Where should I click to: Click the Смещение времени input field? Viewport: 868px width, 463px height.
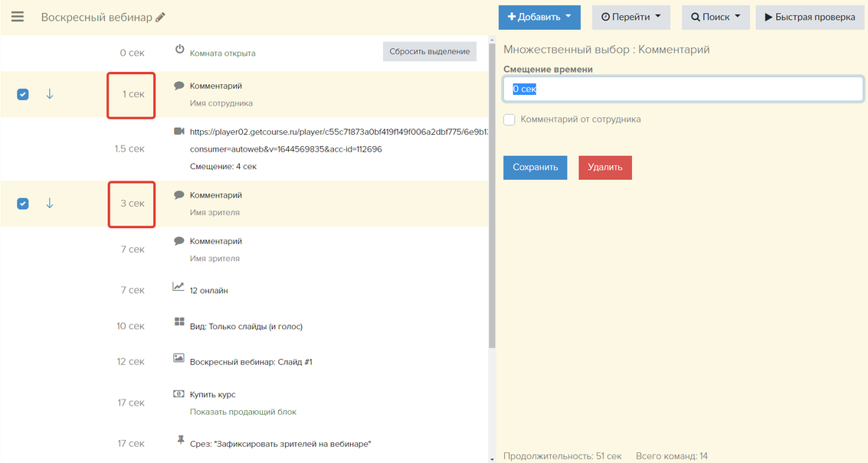[x=683, y=89]
